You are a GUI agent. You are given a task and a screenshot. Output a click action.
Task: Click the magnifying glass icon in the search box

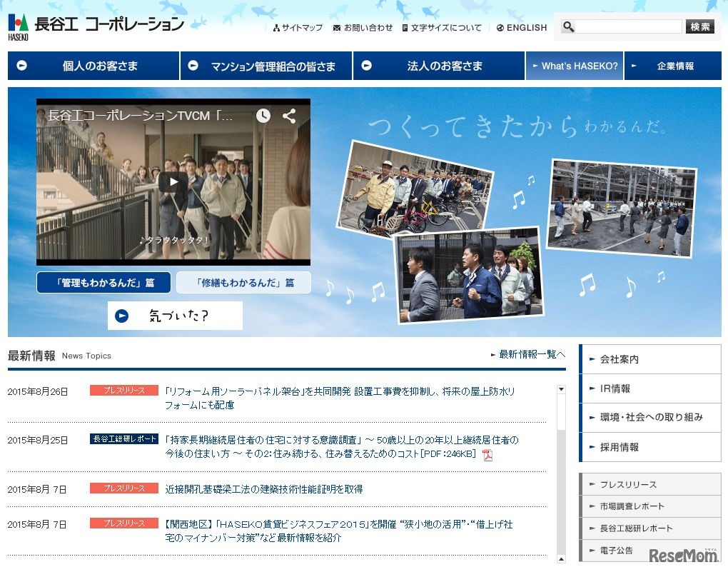pyautogui.click(x=569, y=26)
